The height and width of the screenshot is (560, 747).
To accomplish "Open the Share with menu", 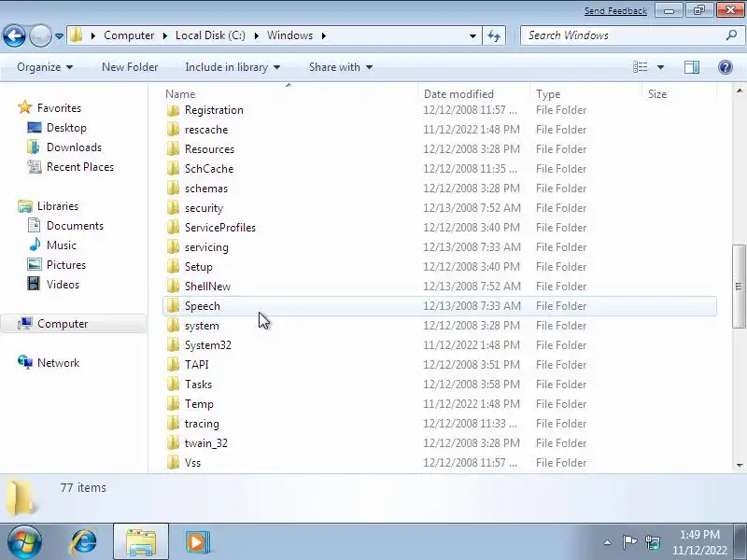I will point(341,67).
